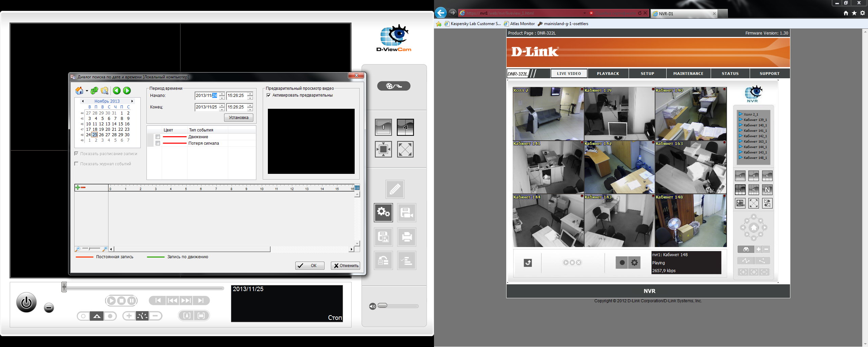Decrease the Начало time with down spinner

(250, 98)
